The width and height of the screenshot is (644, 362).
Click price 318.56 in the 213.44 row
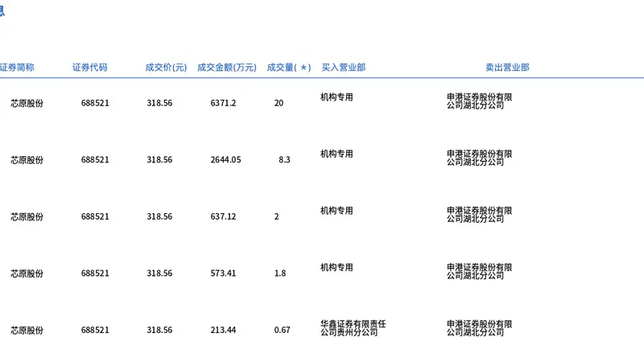pyautogui.click(x=159, y=330)
